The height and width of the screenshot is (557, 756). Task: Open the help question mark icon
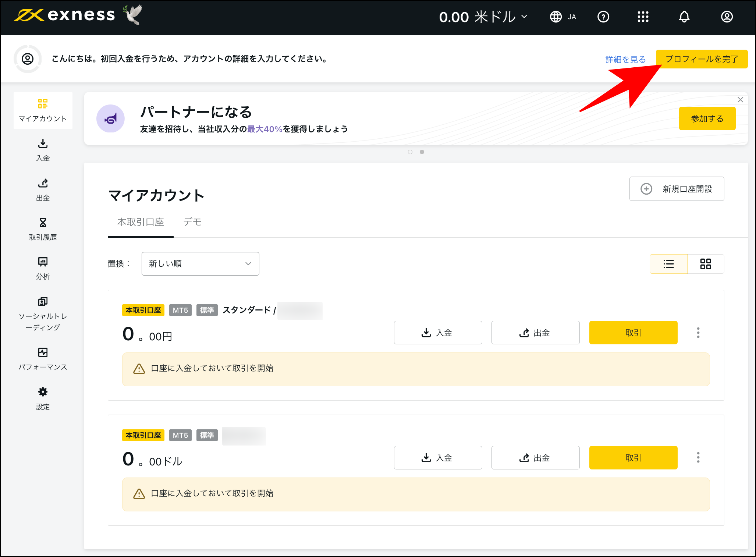tap(603, 17)
